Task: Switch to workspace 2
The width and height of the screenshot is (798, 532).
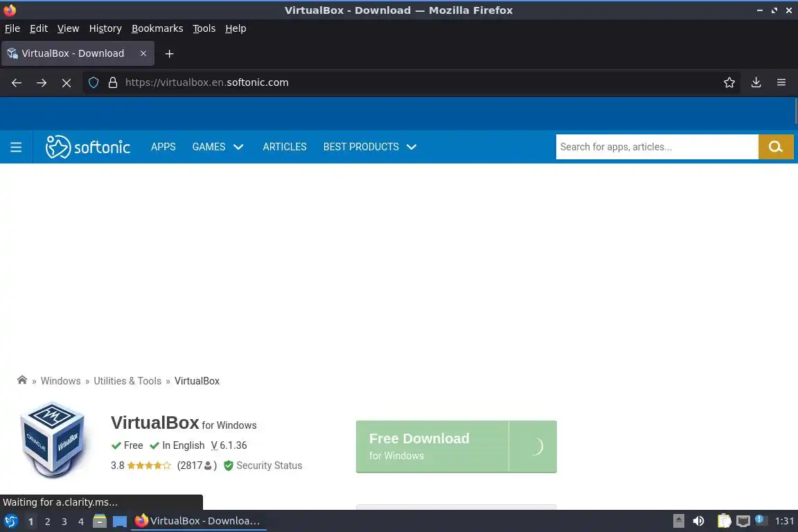Action: [47, 522]
